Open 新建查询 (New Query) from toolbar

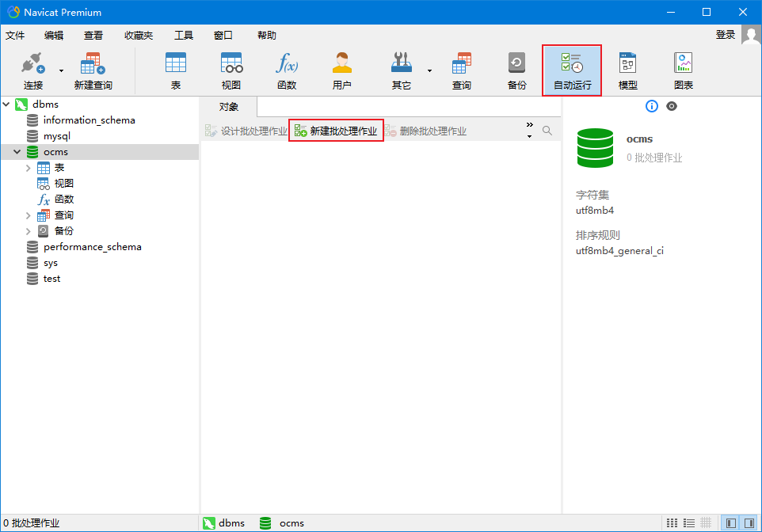pyautogui.click(x=93, y=70)
